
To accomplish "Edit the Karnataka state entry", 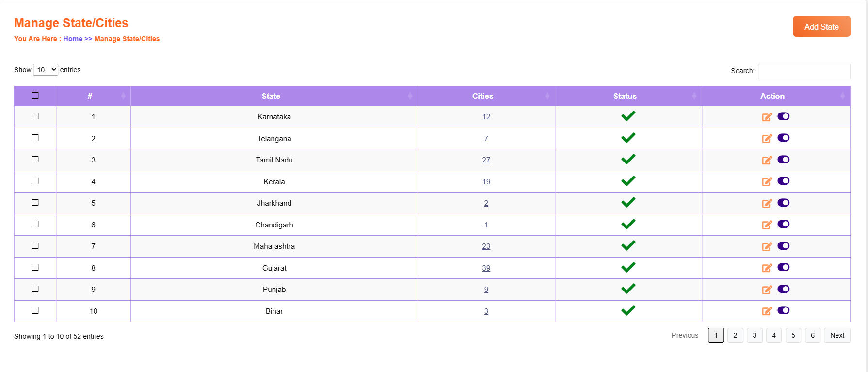I will [x=767, y=117].
